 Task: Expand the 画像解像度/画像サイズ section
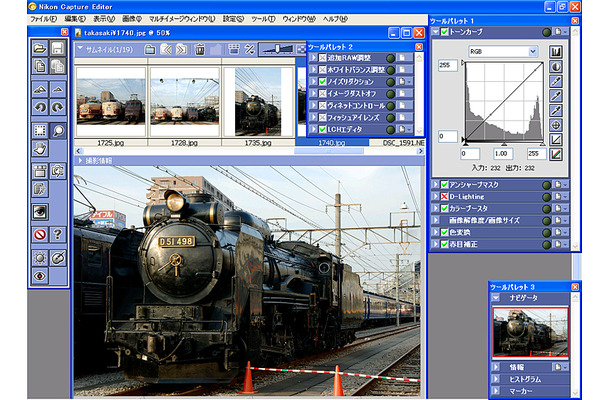tap(435, 220)
